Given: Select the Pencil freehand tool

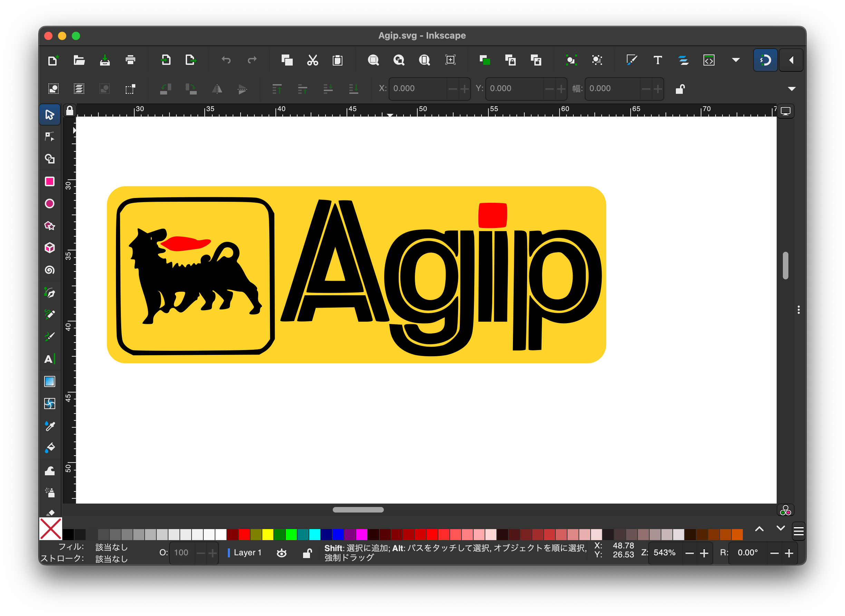Looking at the screenshot, I should pyautogui.click(x=50, y=315).
